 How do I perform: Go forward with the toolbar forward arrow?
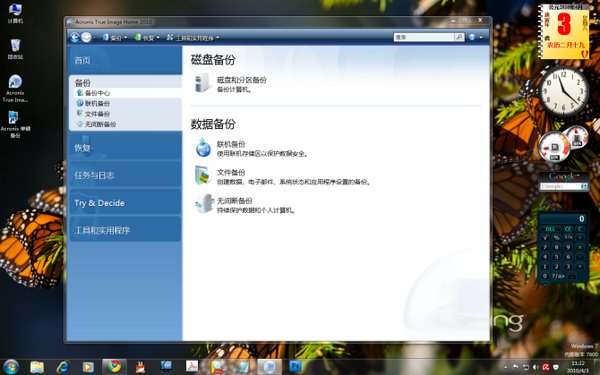(x=86, y=37)
